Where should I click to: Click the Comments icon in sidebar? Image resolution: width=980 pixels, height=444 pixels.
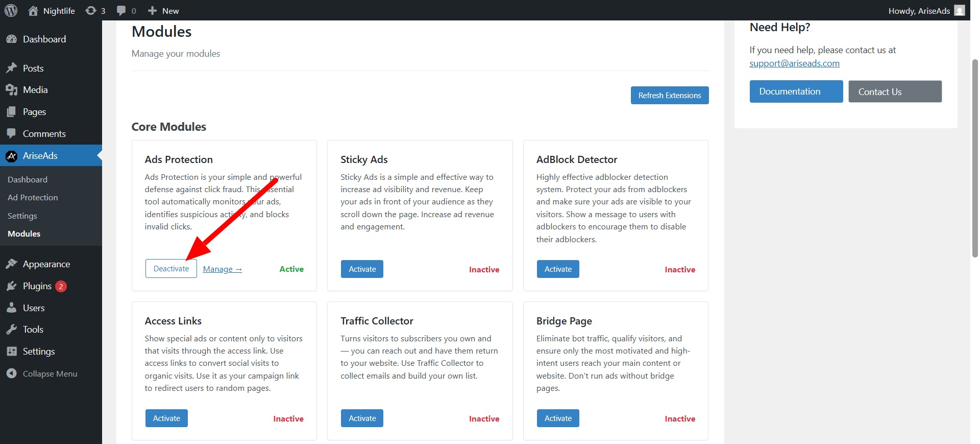click(x=11, y=133)
